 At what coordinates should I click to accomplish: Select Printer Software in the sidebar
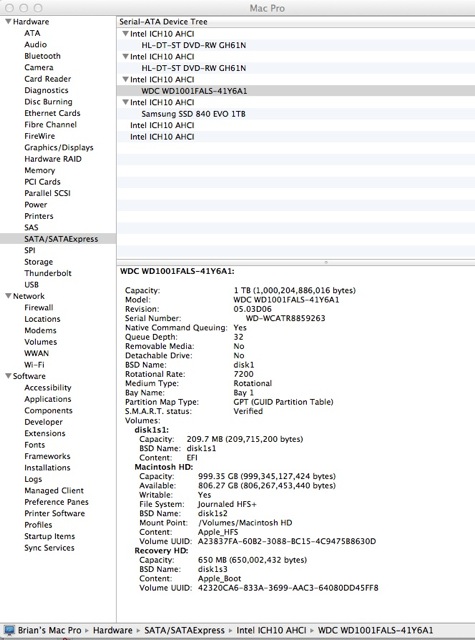[x=55, y=513]
